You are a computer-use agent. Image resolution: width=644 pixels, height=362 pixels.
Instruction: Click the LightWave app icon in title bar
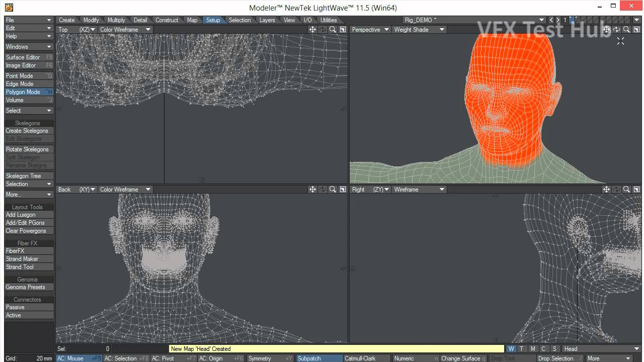(9, 8)
